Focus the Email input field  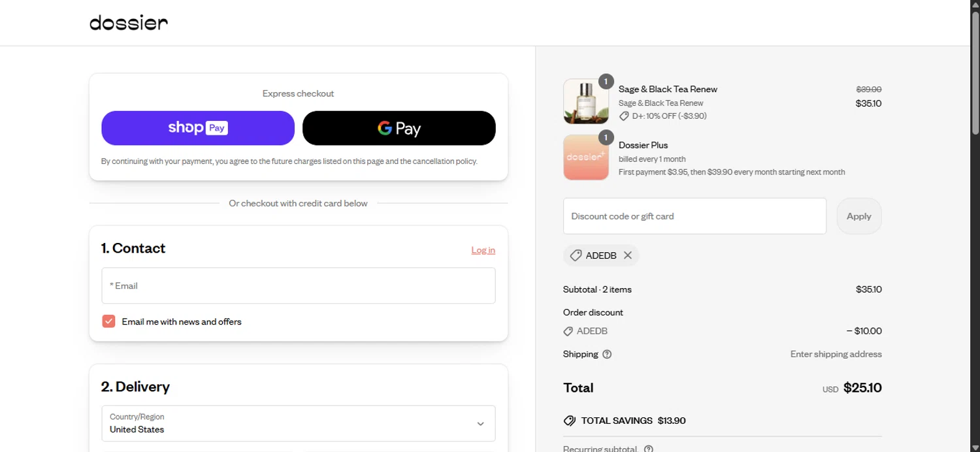coord(299,285)
